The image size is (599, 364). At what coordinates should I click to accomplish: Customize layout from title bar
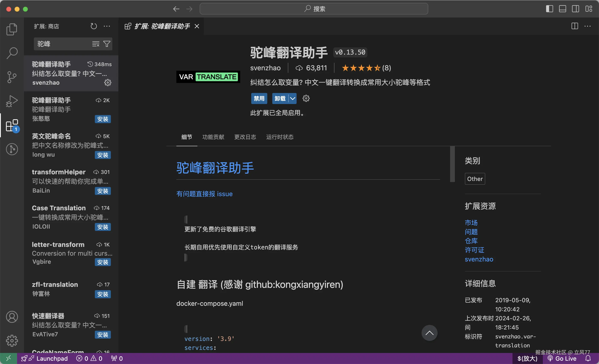click(589, 9)
